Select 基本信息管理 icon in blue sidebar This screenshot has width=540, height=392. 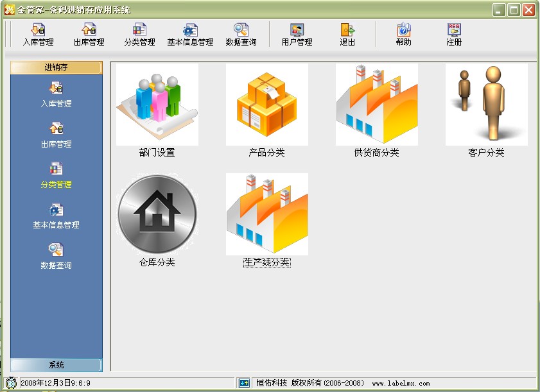click(56, 209)
